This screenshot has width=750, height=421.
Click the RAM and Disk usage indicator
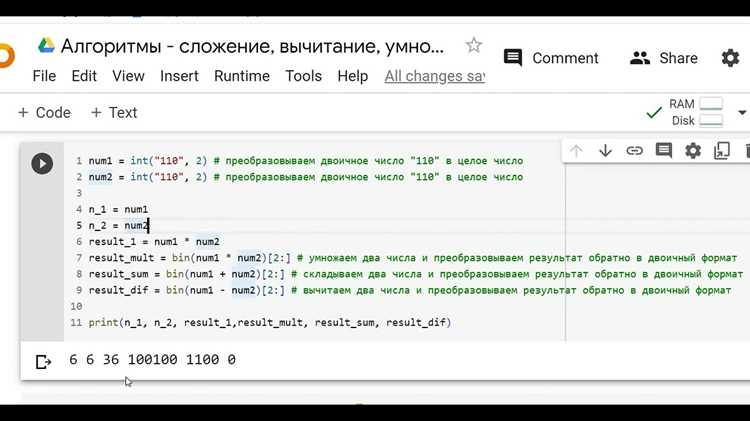point(696,112)
